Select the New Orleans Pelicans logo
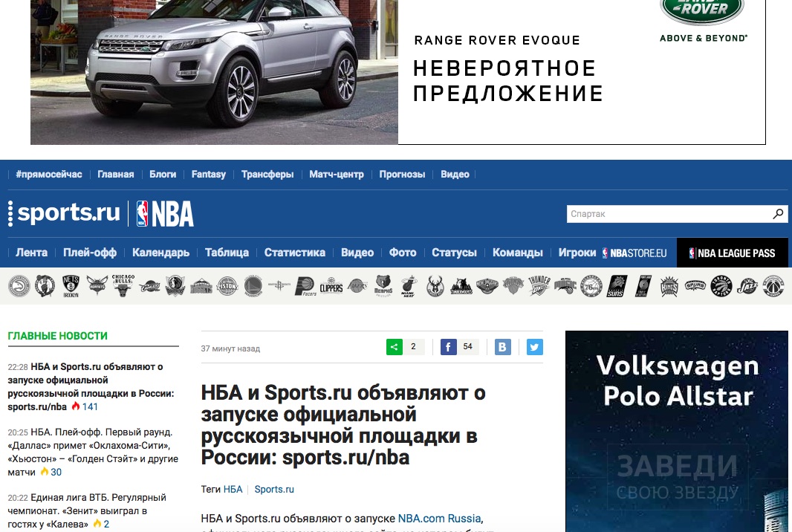792x532 pixels. coord(487,286)
